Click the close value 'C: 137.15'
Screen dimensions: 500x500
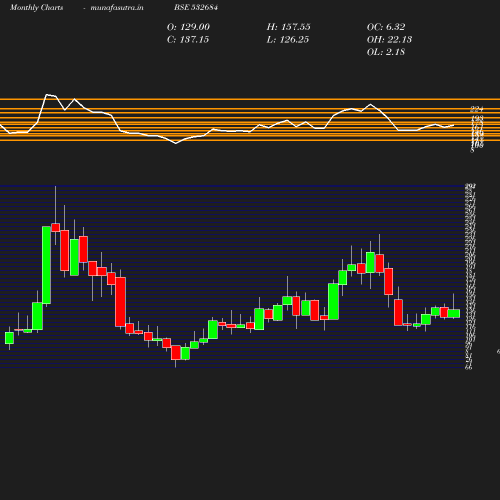(x=188, y=40)
